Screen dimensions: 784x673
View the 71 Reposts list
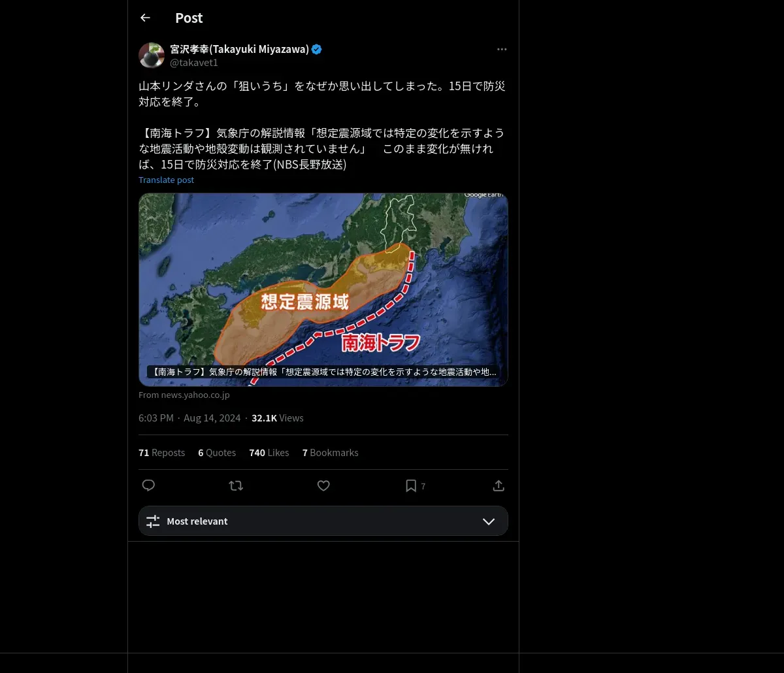[161, 453]
